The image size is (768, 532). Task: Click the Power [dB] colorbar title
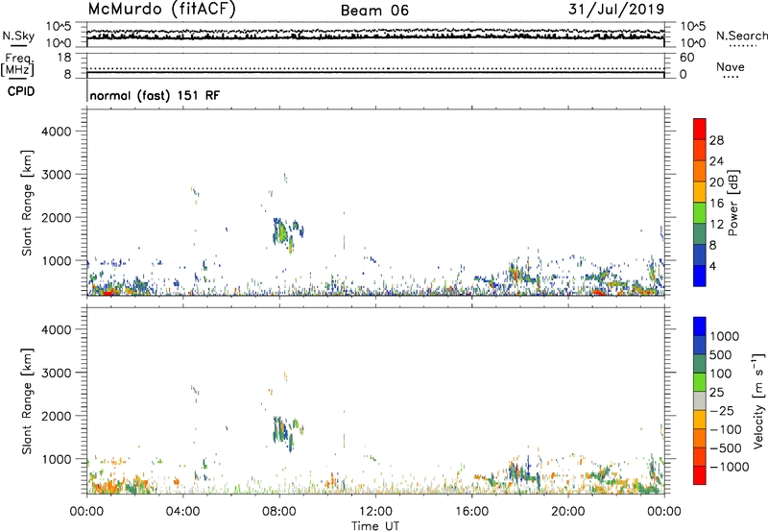[x=732, y=203]
